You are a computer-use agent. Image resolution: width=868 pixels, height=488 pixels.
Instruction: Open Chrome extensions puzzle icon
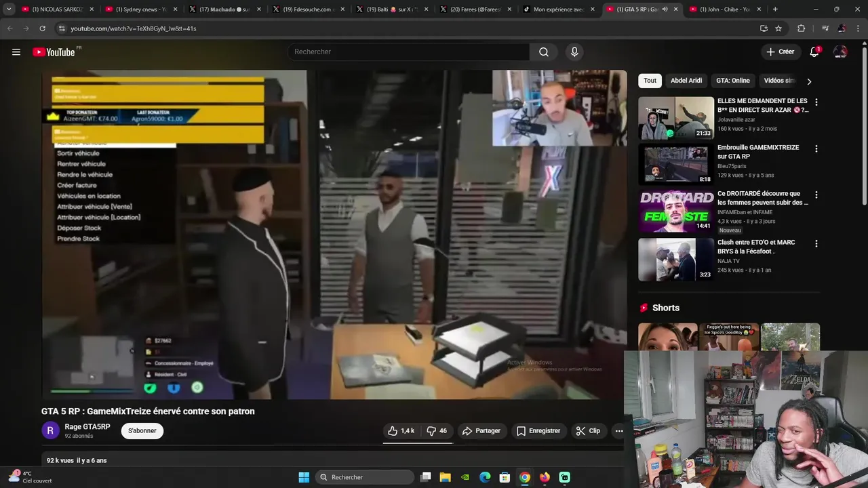tap(802, 28)
